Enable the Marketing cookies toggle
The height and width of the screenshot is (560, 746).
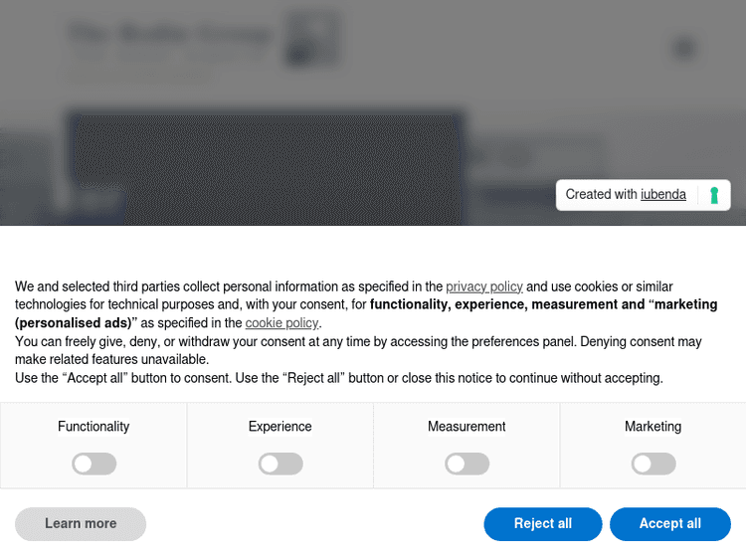pyautogui.click(x=653, y=464)
